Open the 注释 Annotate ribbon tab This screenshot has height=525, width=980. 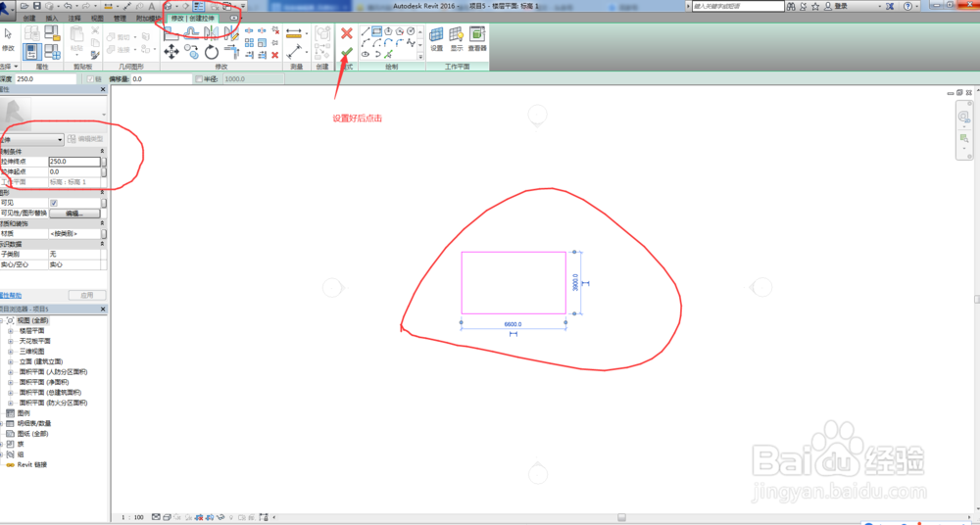74,19
